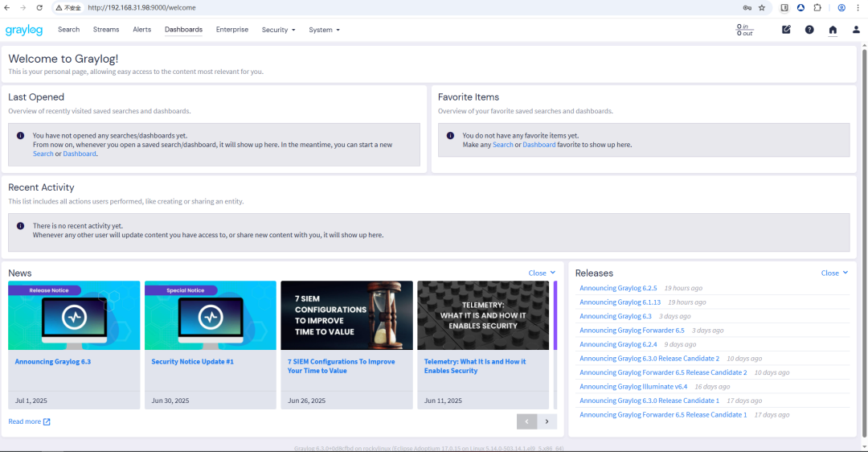Open Announcing Graylog 6.3 news title

pos(52,362)
